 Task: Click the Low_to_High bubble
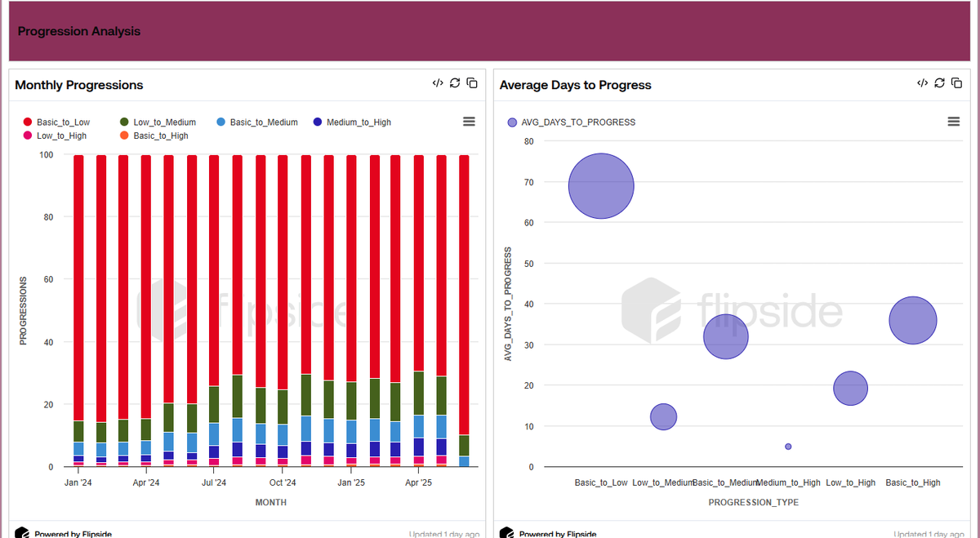tap(851, 389)
